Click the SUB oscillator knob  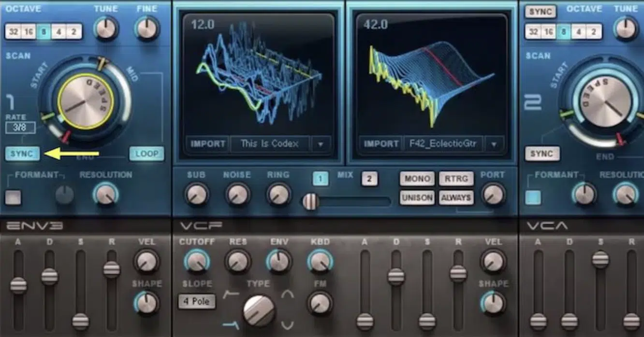pyautogui.click(x=196, y=195)
